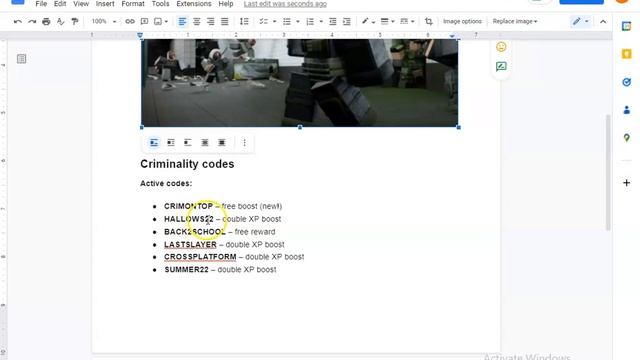The height and width of the screenshot is (360, 640).
Task: Open the Contacts side panel
Action: pyautogui.click(x=627, y=110)
